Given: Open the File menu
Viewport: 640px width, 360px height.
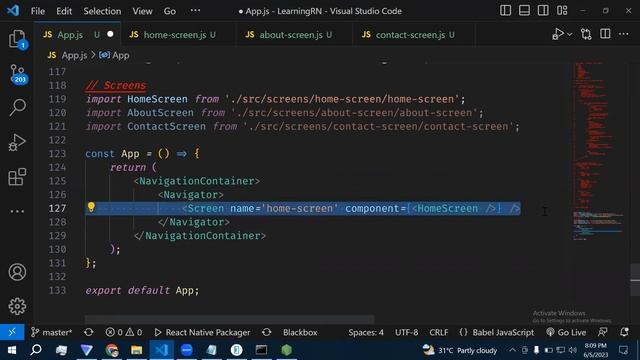Looking at the screenshot, I should tap(38, 11).
